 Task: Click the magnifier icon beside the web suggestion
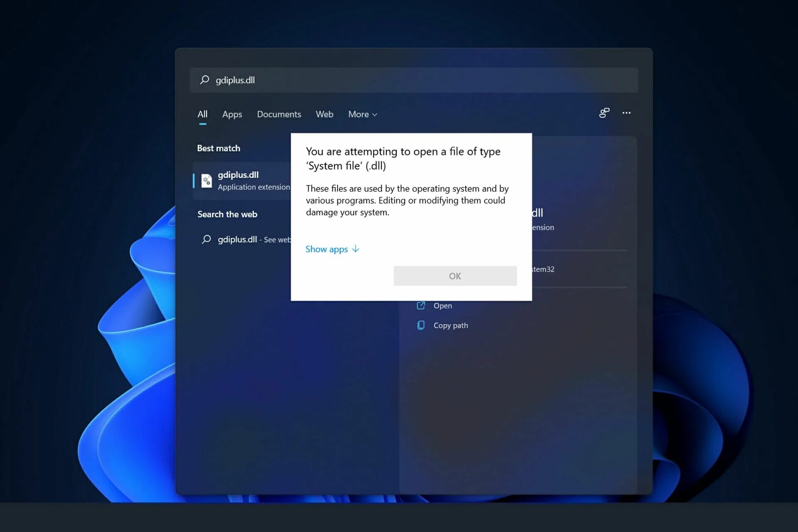pyautogui.click(x=207, y=239)
